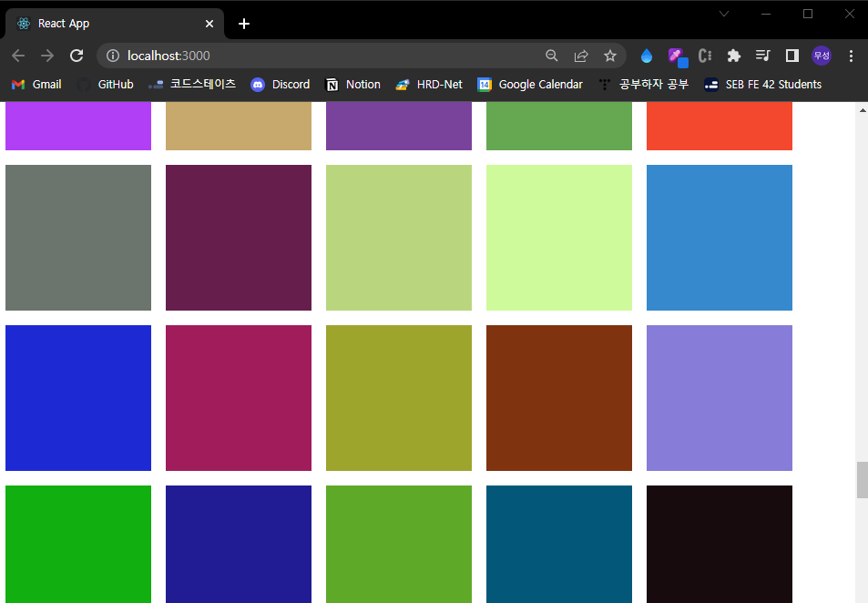Click the lavender periwinkle square
868x603 pixels.
[x=720, y=398]
